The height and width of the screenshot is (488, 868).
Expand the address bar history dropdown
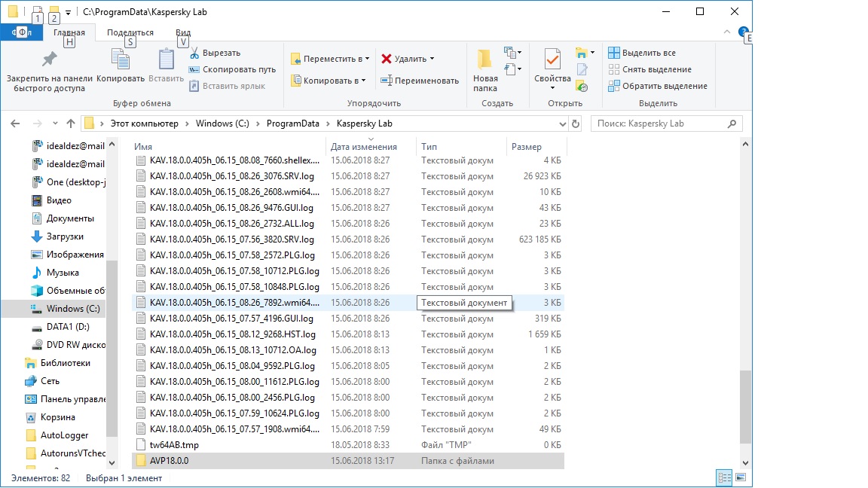click(562, 124)
